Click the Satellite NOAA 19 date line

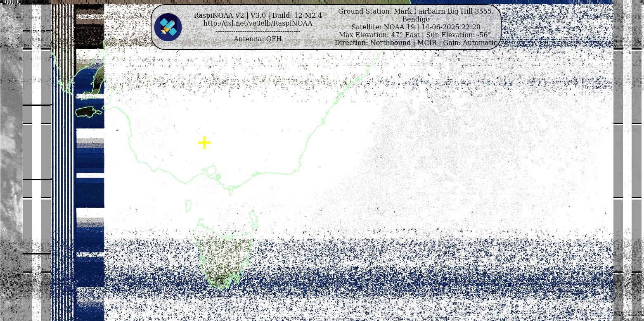pos(415,27)
